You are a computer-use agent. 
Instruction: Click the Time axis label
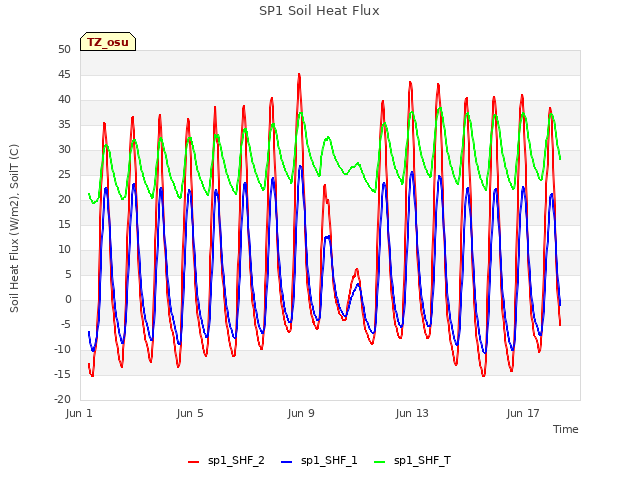[565, 429]
